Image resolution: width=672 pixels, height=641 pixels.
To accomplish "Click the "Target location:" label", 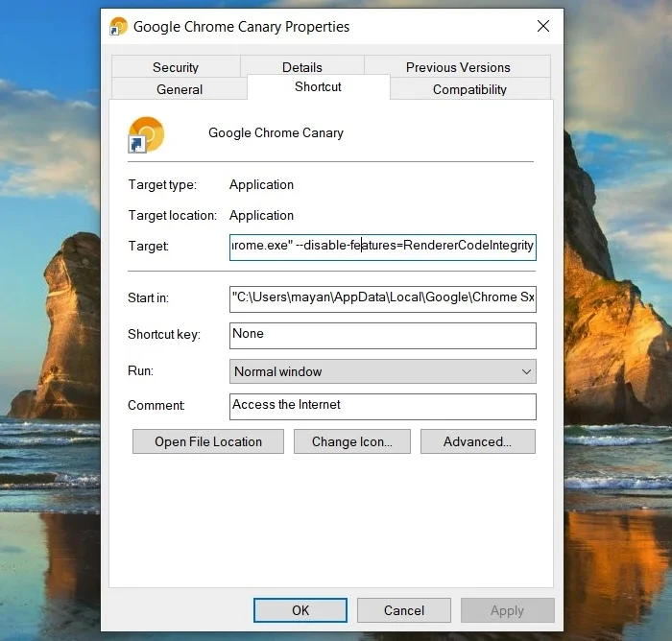I will point(172,215).
